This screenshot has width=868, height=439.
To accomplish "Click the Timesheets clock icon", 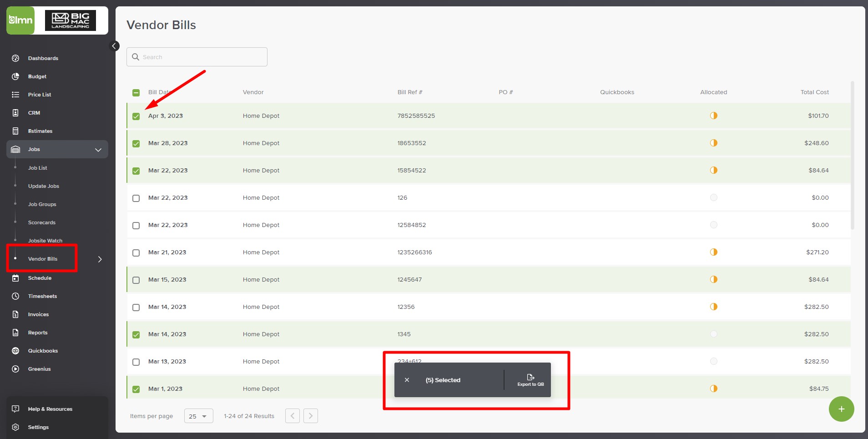I will coord(15,296).
